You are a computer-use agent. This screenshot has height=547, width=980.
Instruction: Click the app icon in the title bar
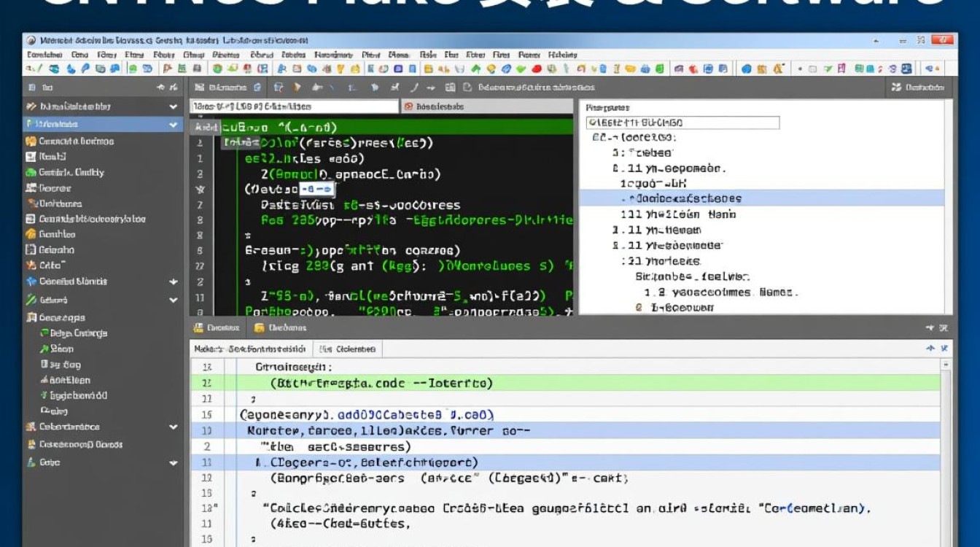[x=31, y=40]
